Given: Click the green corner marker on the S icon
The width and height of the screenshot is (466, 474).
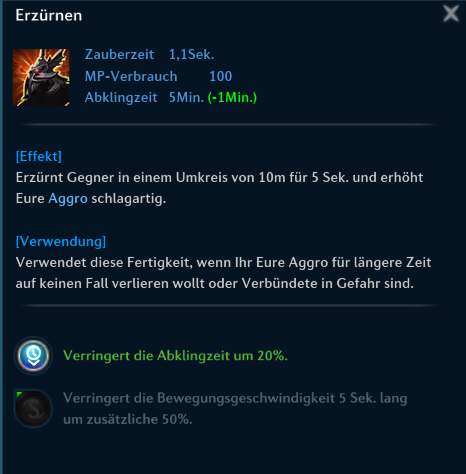Looking at the screenshot, I should [x=19, y=395].
